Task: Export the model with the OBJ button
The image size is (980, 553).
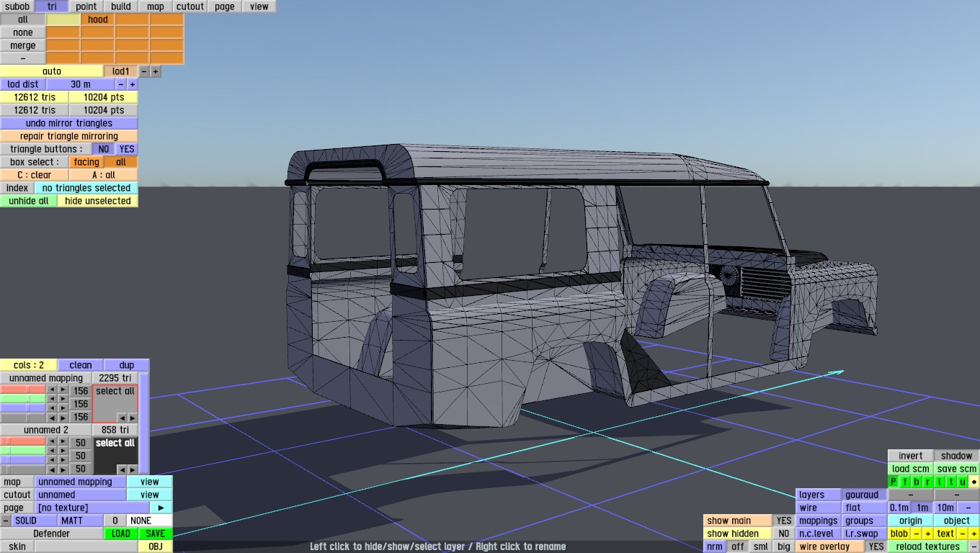Action: tap(156, 547)
